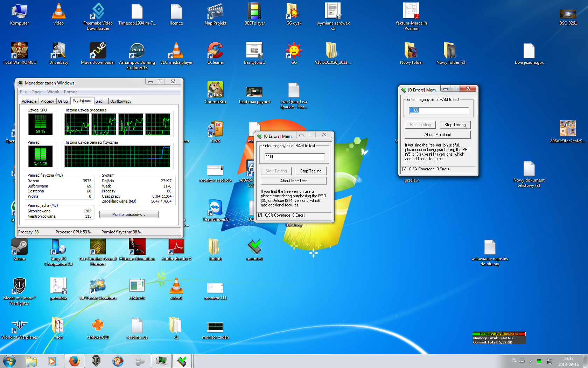Select Medal of Honor Warfighter icon

20,292
